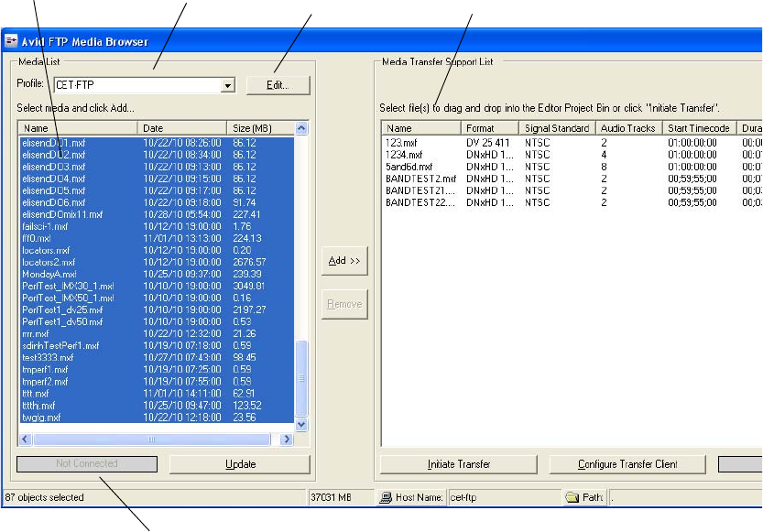Select PerfTest1_dv50.mxf in media list
The width and height of the screenshot is (763, 532).
tap(157, 322)
